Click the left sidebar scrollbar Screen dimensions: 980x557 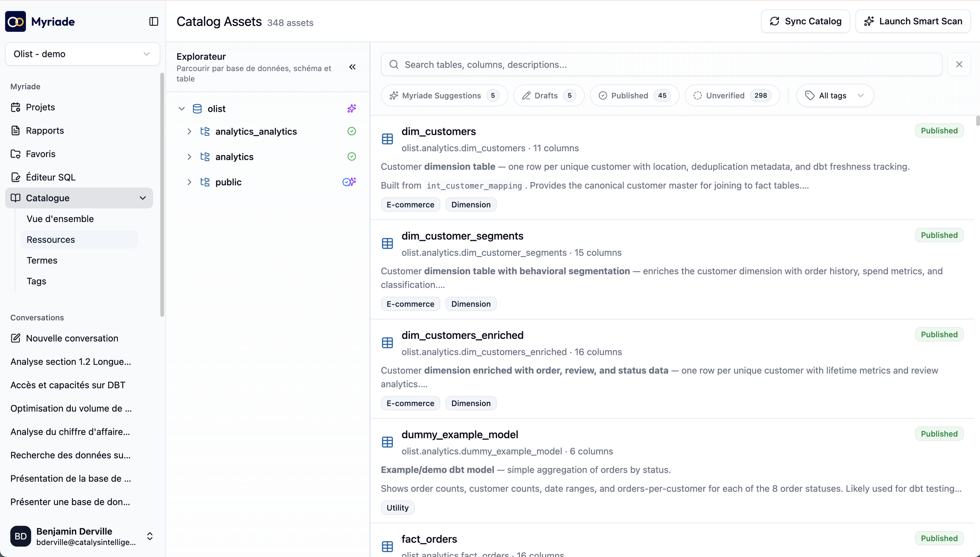pyautogui.click(x=162, y=195)
